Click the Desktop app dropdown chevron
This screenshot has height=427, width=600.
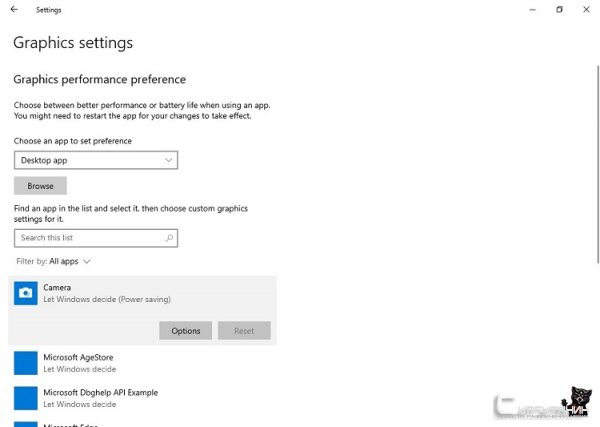tap(168, 160)
